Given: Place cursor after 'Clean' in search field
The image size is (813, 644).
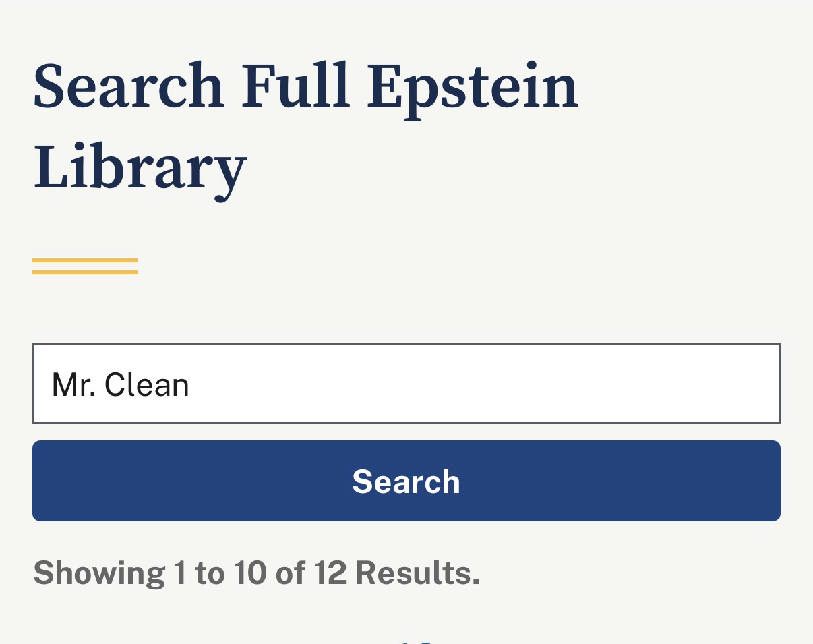Looking at the screenshot, I should pos(191,384).
